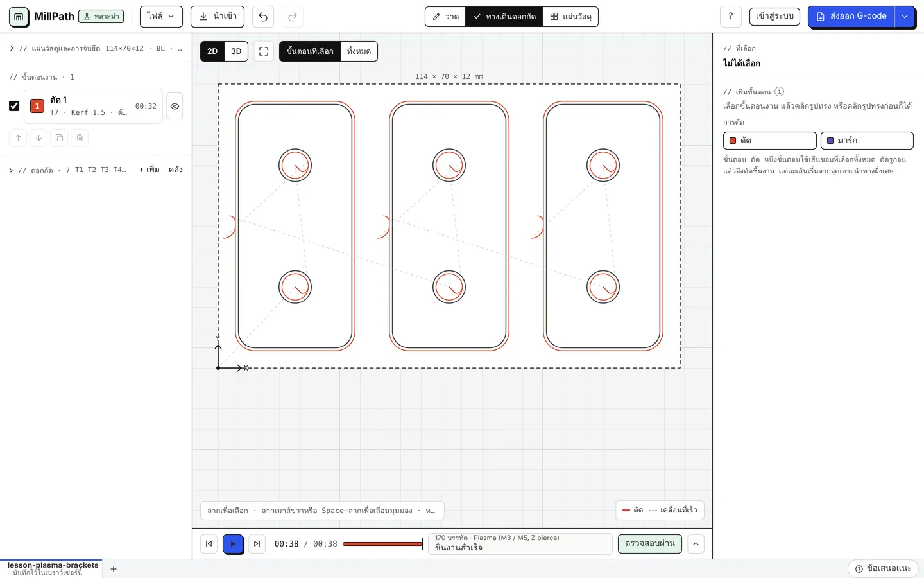Move operation down with arrow icon

[x=38, y=137]
